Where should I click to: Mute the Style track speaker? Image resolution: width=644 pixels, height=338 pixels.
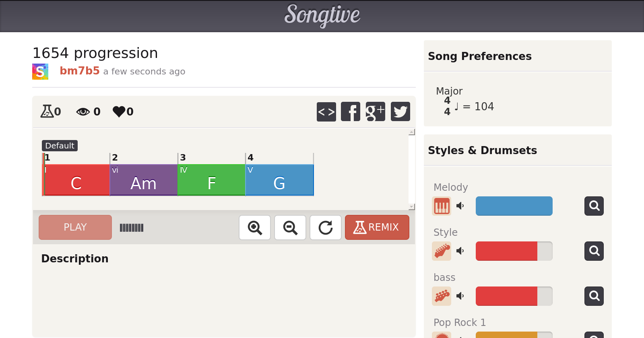coord(460,251)
